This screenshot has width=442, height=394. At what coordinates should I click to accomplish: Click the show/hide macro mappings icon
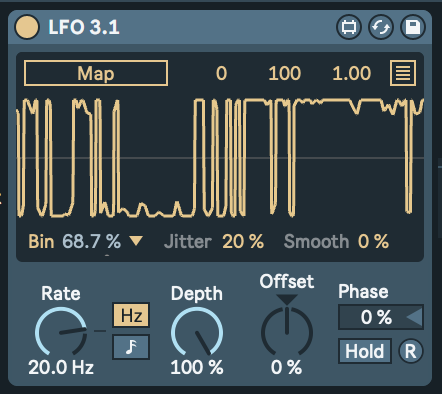click(x=349, y=27)
